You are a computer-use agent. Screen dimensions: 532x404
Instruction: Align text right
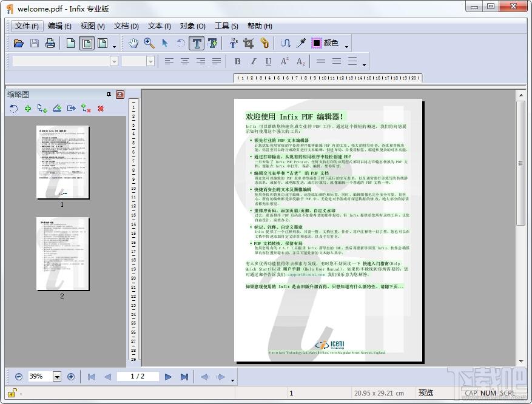[x=201, y=61]
